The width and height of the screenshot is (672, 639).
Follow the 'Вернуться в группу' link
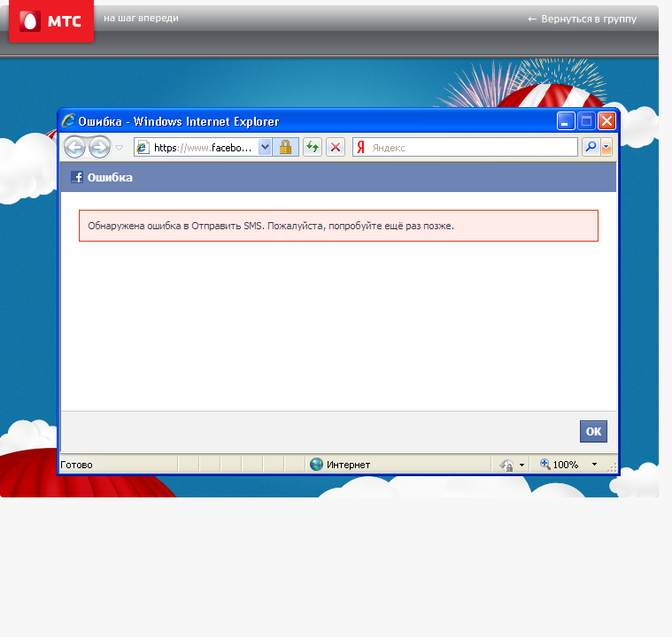point(582,19)
